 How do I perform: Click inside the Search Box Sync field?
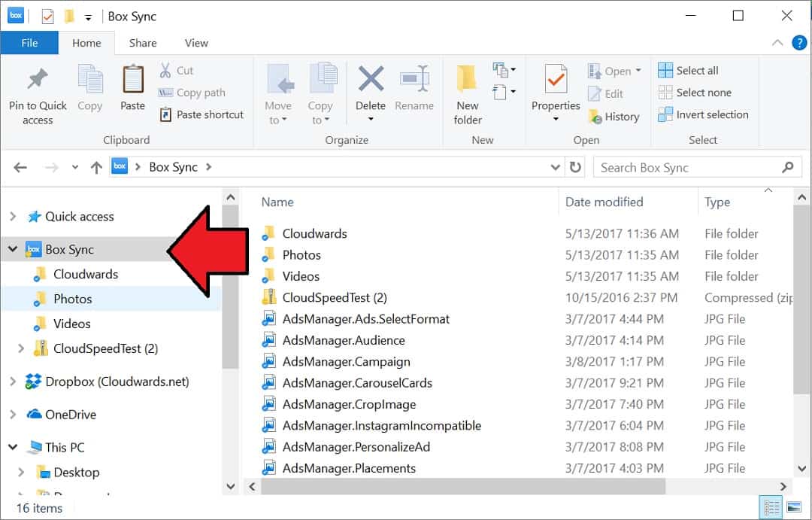[x=677, y=166]
